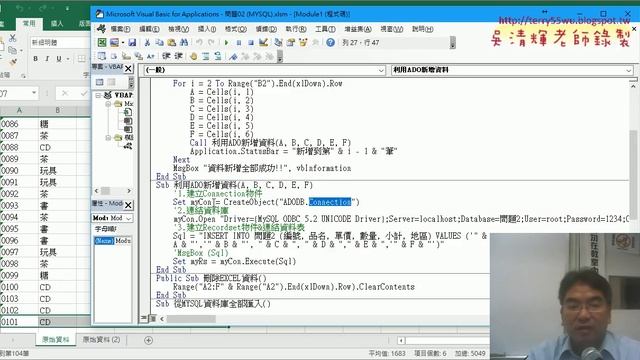Open the 說明(H) menu
The image size is (640, 360).
coord(422,29)
